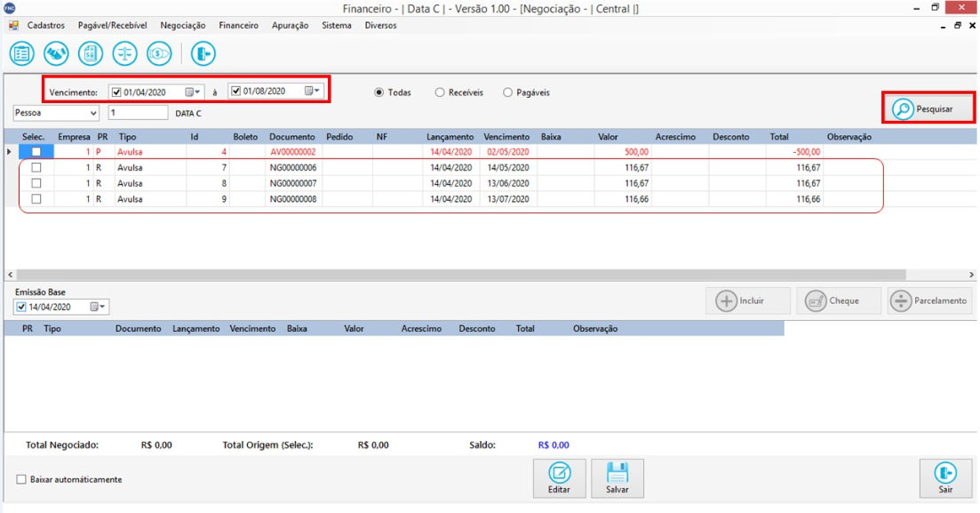
Task: Click the application logo in title bar
Action: (x=10, y=8)
